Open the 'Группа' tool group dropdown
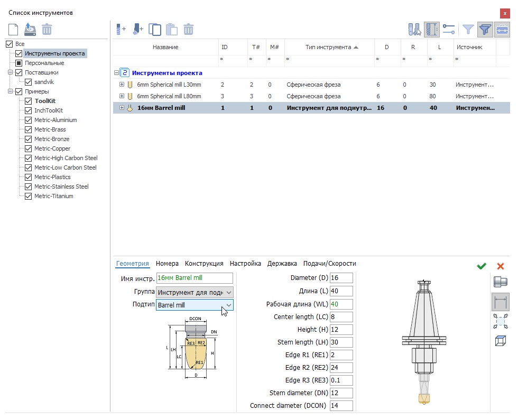 point(195,292)
